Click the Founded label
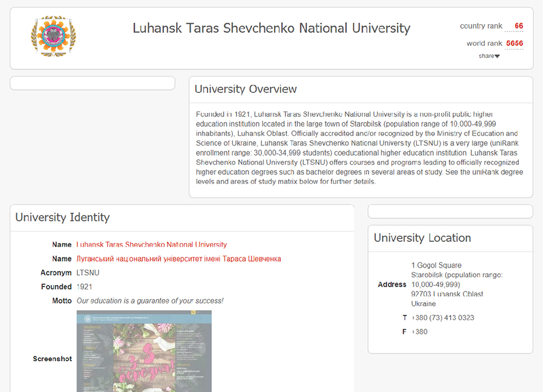 point(56,286)
